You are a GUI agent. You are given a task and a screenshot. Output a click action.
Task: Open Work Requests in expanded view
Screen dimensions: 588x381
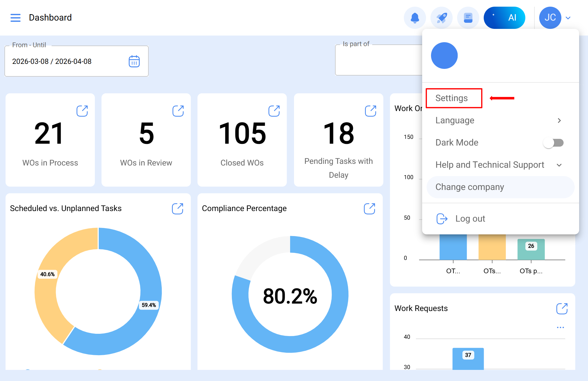coord(562,309)
